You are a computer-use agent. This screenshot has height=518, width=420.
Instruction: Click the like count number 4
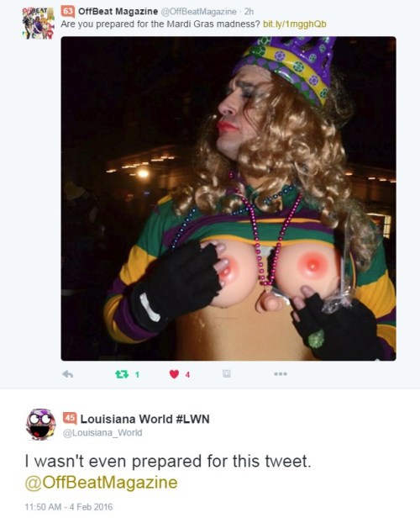coord(187,375)
